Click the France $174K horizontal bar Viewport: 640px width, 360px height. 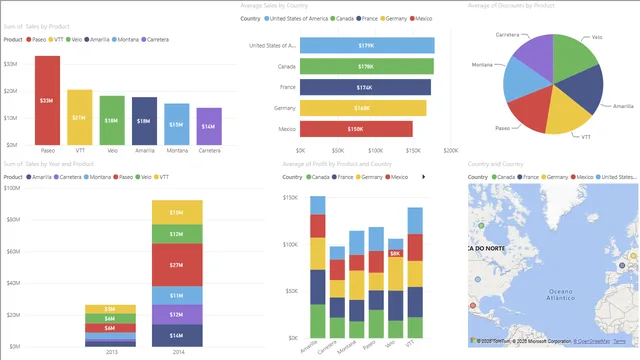pos(365,87)
